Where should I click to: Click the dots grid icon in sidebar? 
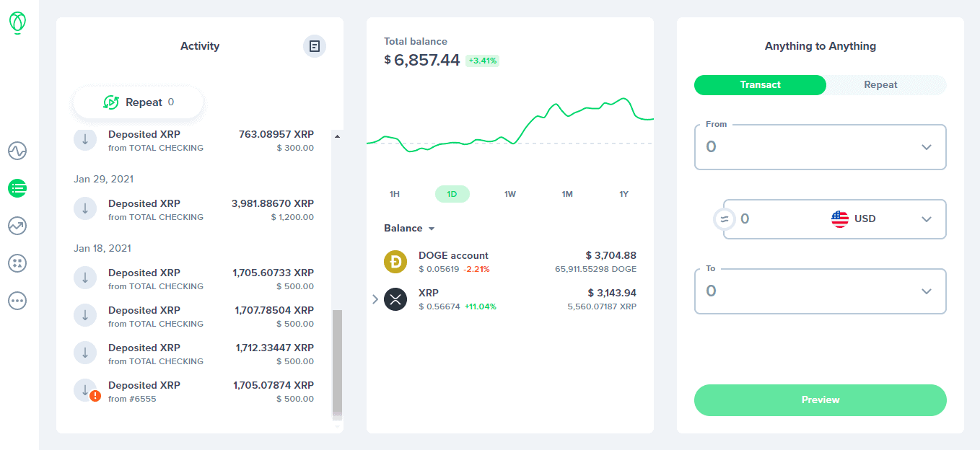pyautogui.click(x=17, y=263)
